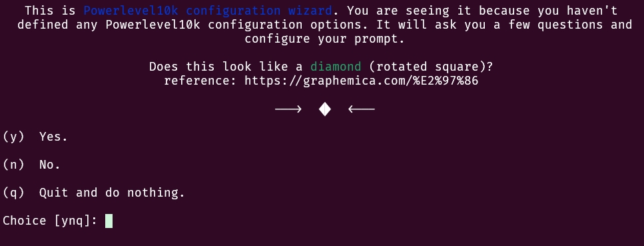Viewport: 644px width, 246px height.
Task: Select the (y) Yes option
Action: 35,137
